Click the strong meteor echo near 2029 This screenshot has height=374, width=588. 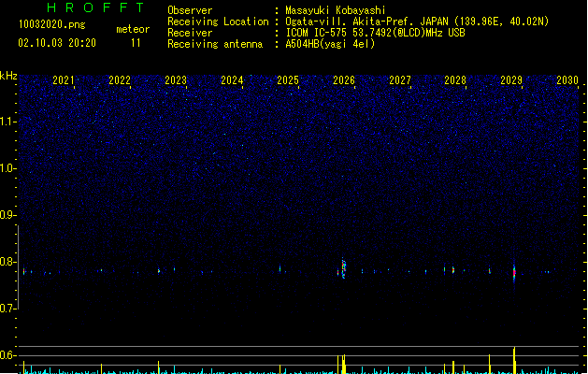pyautogui.click(x=514, y=271)
